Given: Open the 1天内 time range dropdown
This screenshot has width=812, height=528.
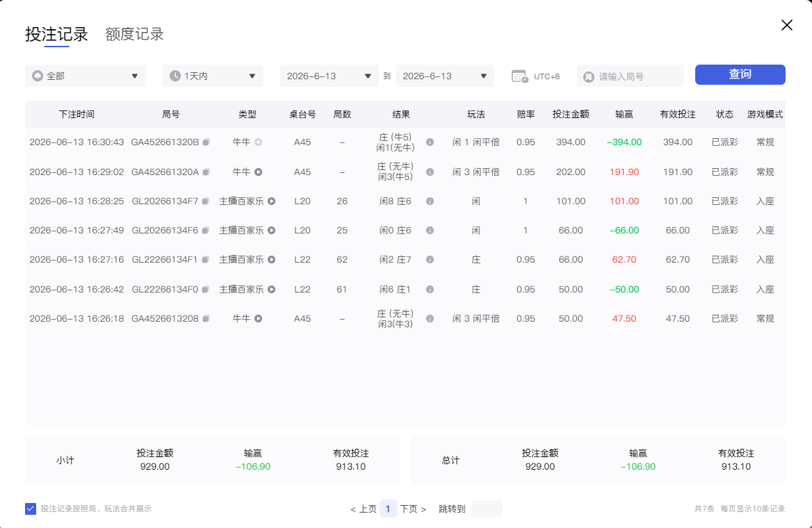Looking at the screenshot, I should [213, 76].
